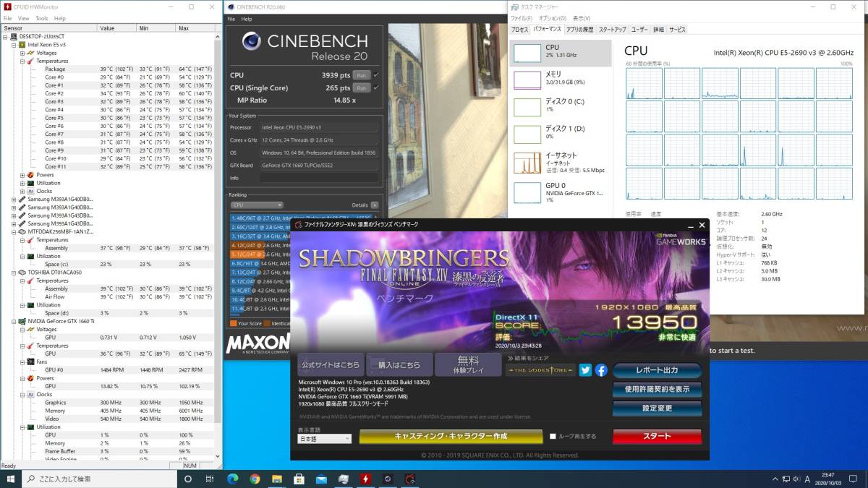Switch to the プロセス tab
This screenshot has height=488, width=868.
click(519, 30)
